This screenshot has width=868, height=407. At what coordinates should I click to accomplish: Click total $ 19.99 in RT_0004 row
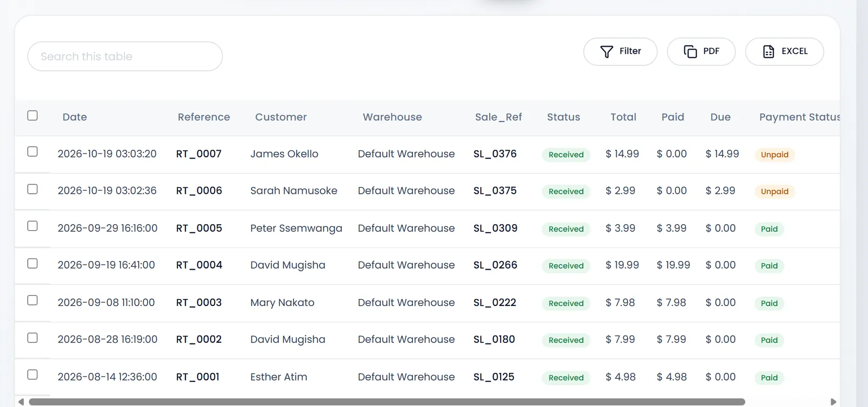coord(622,265)
